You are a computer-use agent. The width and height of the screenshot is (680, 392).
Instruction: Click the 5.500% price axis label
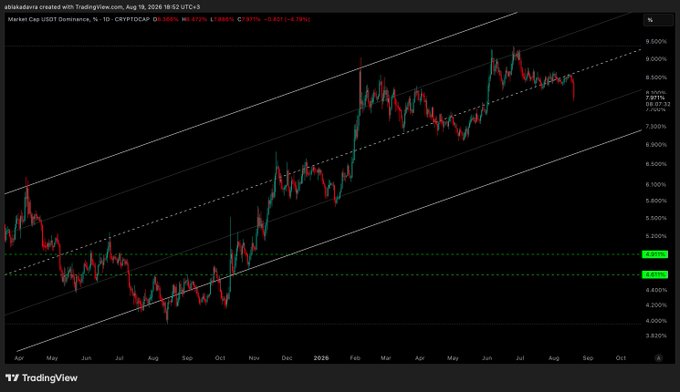(x=656, y=218)
